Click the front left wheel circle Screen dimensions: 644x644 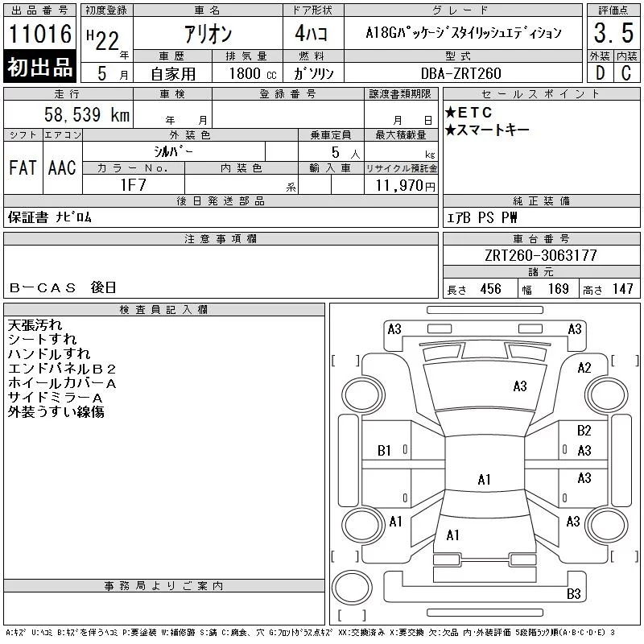tap(363, 395)
